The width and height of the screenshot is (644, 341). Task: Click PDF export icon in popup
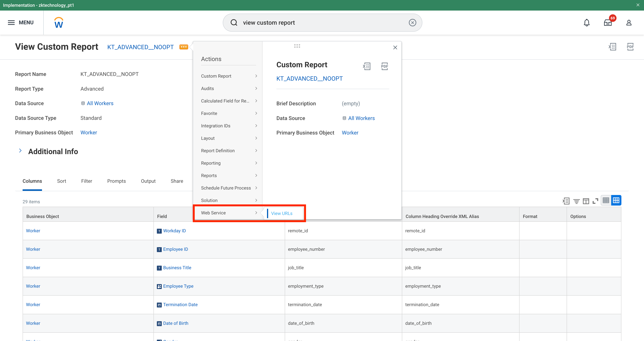(x=384, y=66)
